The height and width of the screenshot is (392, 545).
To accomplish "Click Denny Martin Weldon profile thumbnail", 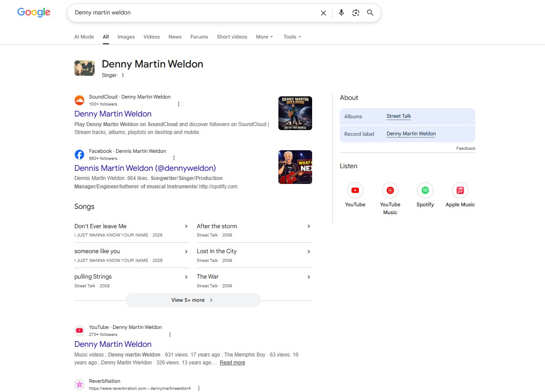I will [x=84, y=68].
